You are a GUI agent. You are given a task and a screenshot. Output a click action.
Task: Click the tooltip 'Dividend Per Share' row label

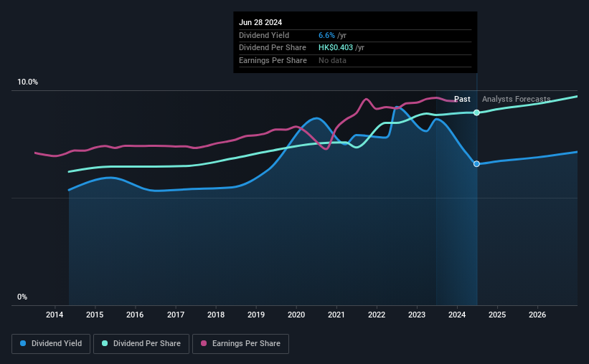(273, 48)
